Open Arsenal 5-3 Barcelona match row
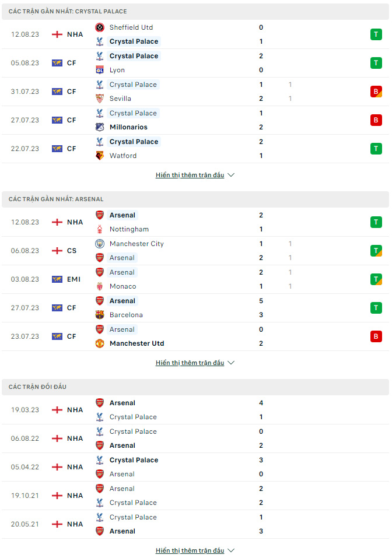 click(x=195, y=308)
